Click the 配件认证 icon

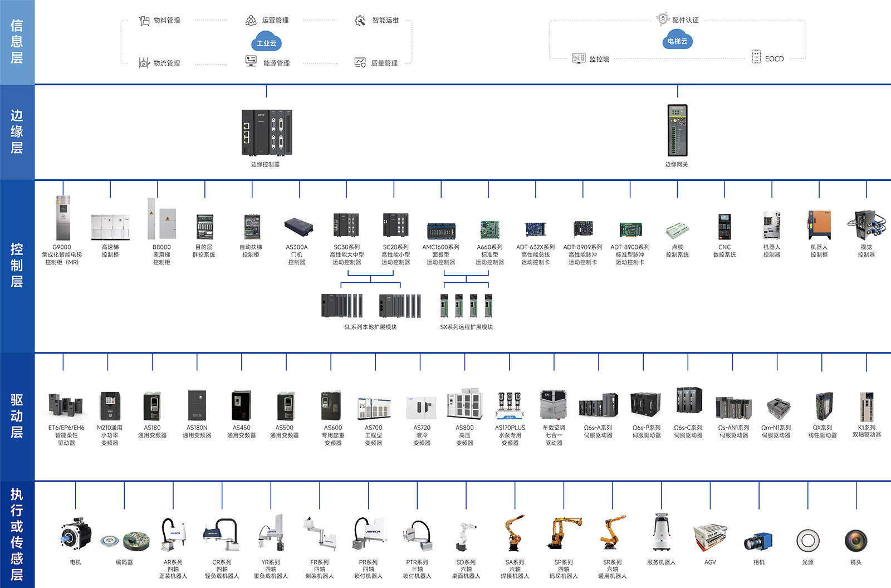pos(663,19)
